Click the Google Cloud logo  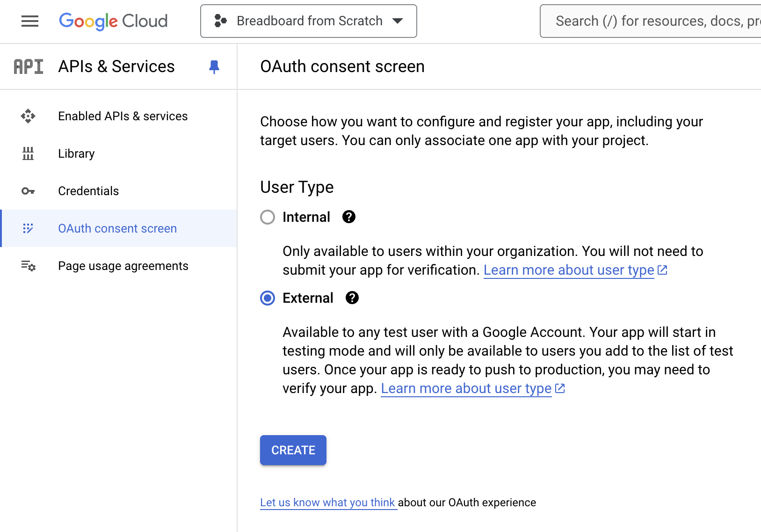point(113,21)
